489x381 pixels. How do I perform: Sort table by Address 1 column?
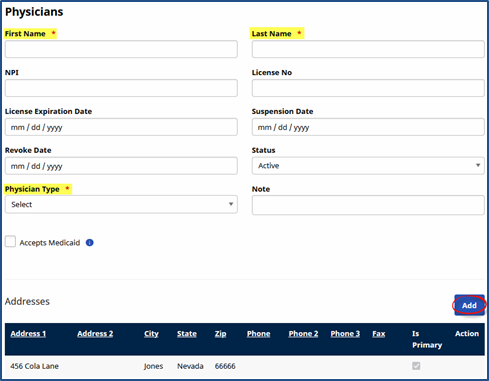pos(28,334)
